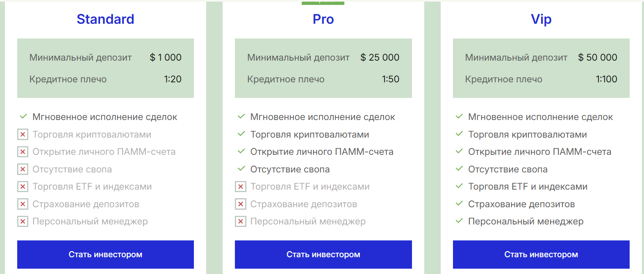This screenshot has height=274, width=644.
Task: Click green check beside Vip Торговля криптовалютами
Action: click(x=459, y=134)
